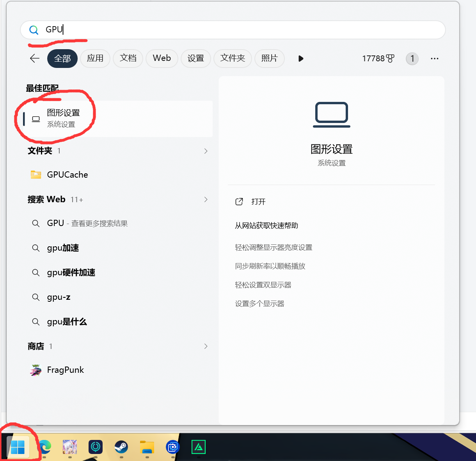476x461 pixels.
Task: Expand the 文件夹 section chevron
Action: [x=206, y=151]
